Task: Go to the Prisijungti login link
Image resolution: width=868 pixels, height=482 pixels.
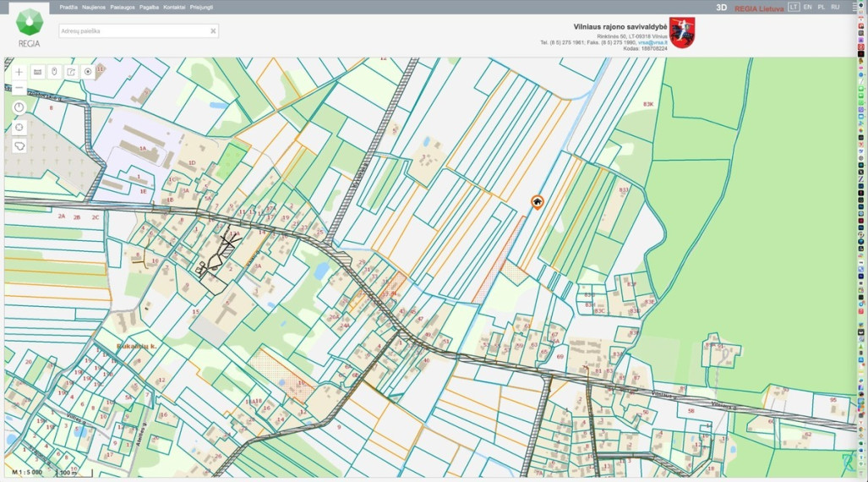Action: tap(201, 8)
